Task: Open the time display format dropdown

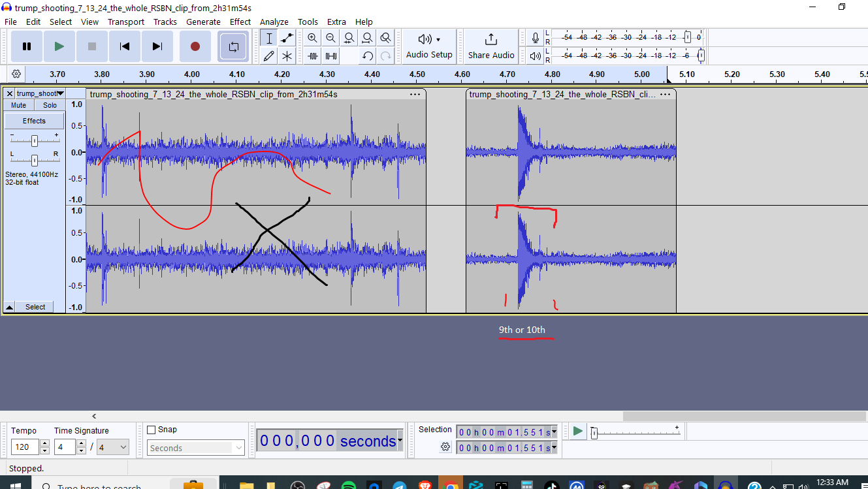Action: [400, 441]
